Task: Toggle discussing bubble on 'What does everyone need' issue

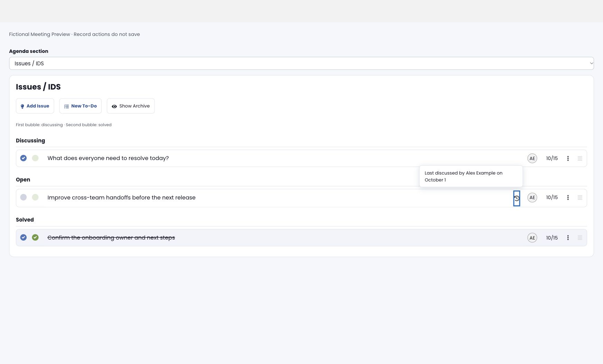Action: pos(24,158)
